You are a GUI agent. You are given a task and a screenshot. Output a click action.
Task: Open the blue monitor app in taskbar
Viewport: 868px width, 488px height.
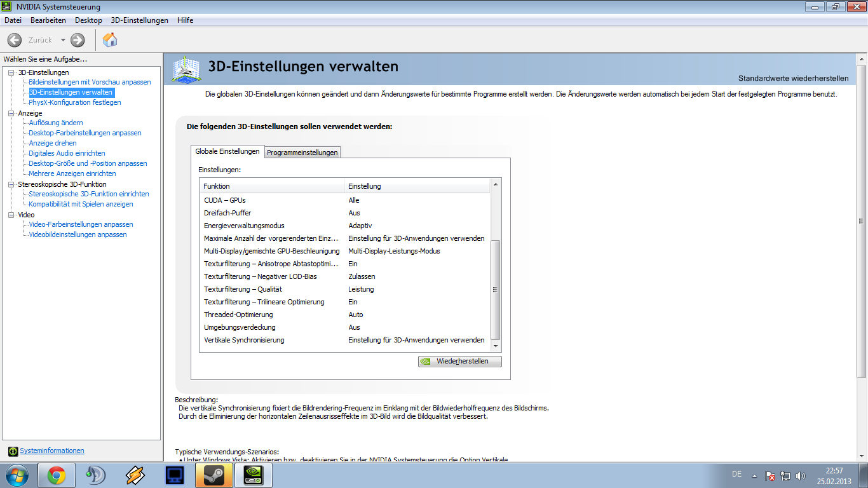pos(174,475)
